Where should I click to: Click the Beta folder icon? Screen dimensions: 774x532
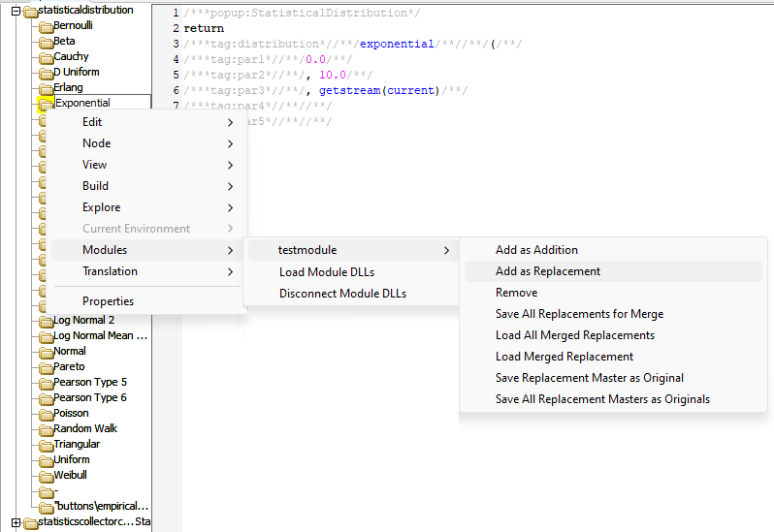pos(45,42)
